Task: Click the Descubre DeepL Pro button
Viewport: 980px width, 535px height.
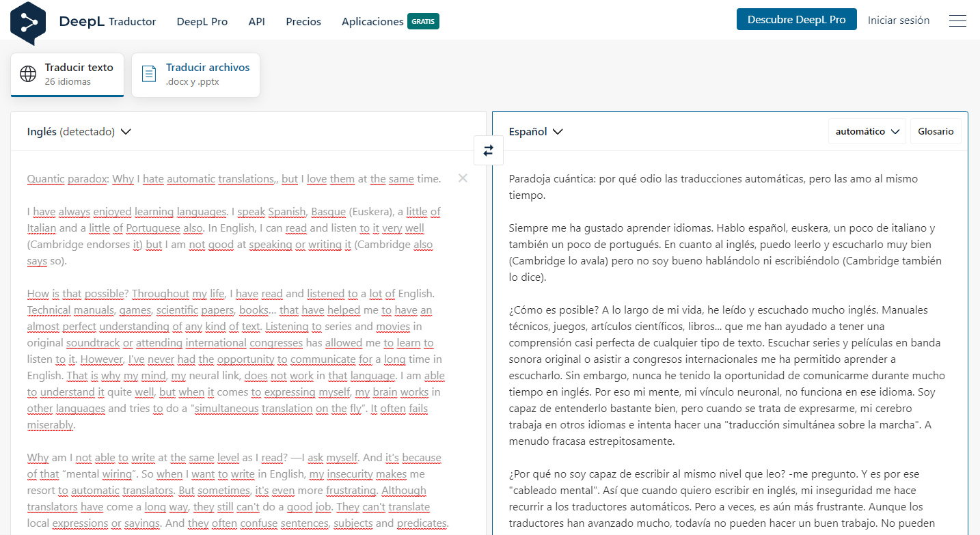Action: click(796, 20)
